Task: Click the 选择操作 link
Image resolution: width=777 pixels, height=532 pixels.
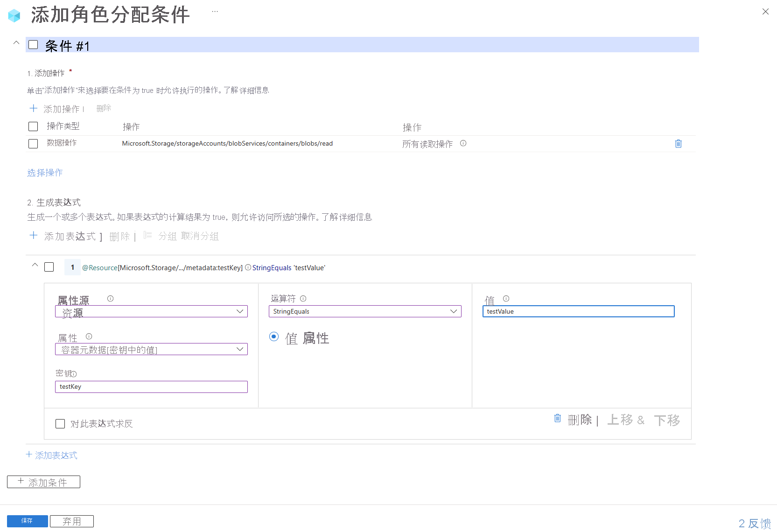Action: pos(45,173)
